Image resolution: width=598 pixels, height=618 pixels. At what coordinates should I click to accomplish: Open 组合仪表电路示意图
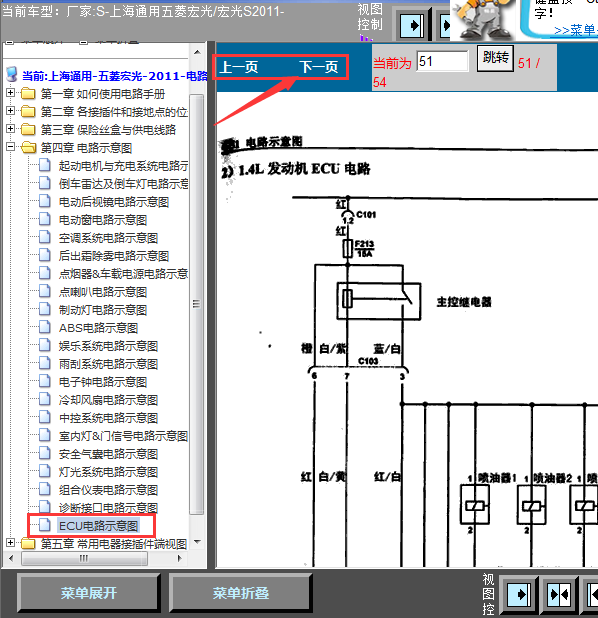click(108, 490)
